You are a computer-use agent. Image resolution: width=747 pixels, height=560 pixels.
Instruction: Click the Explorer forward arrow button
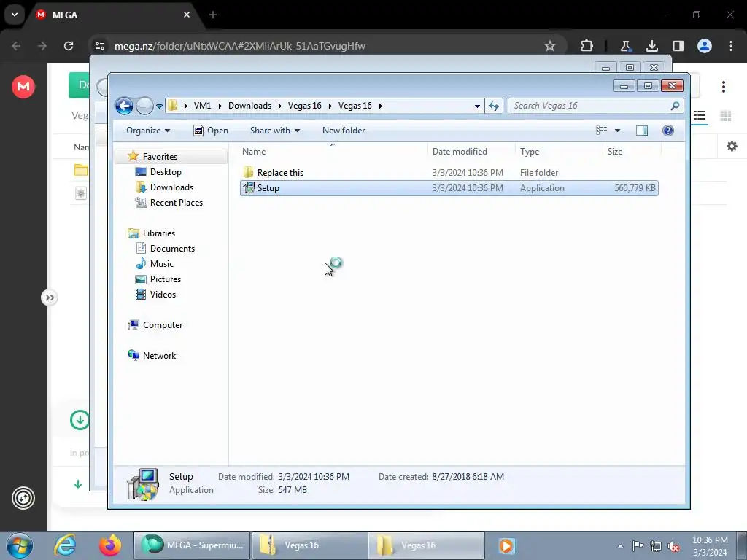tap(144, 106)
